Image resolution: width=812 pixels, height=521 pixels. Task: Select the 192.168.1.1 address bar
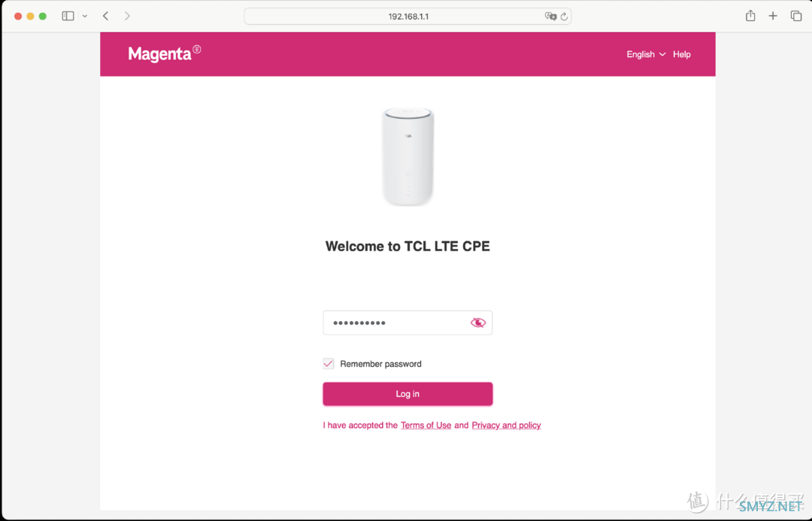(408, 17)
